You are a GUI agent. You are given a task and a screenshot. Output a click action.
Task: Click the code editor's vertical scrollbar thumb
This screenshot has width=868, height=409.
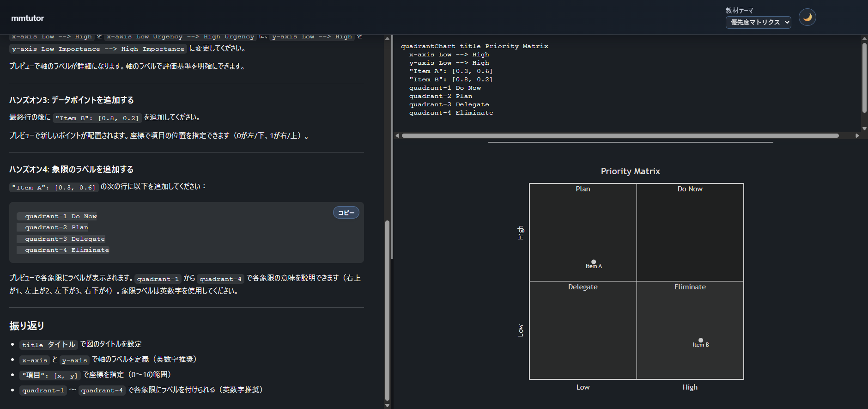click(x=864, y=78)
